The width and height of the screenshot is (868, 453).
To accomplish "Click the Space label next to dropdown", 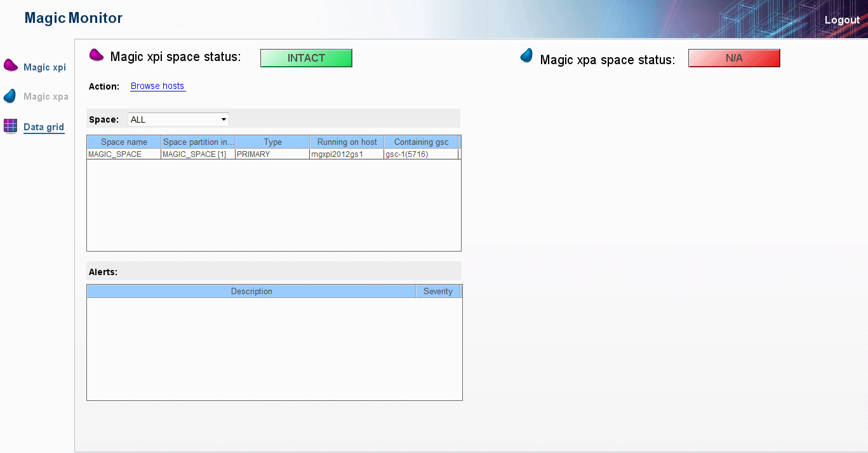I will point(103,119).
